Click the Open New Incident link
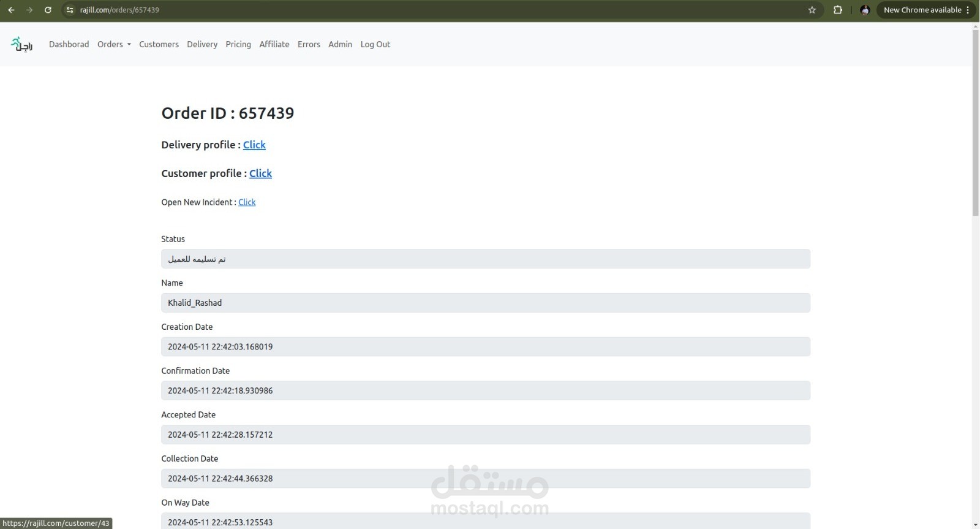This screenshot has width=980, height=529. [x=247, y=202]
